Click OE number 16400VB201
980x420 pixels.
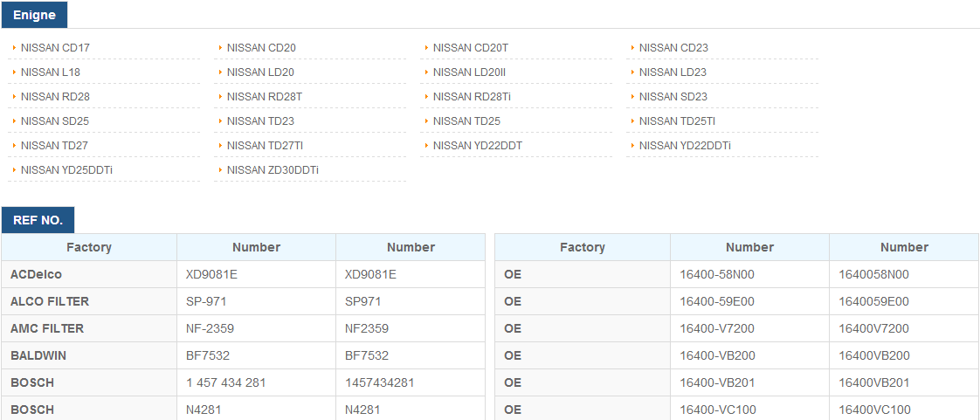coord(904,382)
